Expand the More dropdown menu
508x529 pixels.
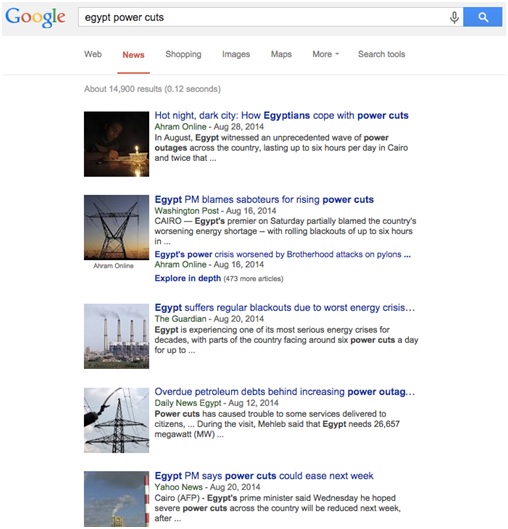coord(326,54)
